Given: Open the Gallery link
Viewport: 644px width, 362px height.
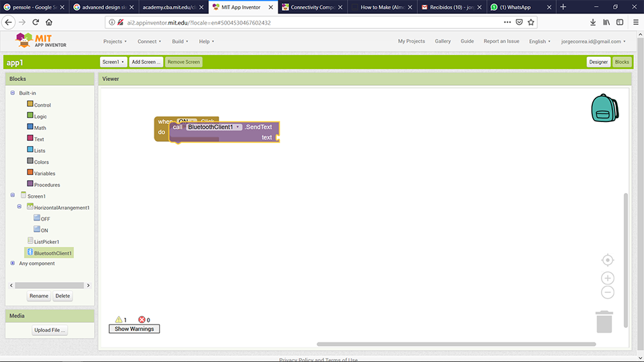Looking at the screenshot, I should click(443, 41).
